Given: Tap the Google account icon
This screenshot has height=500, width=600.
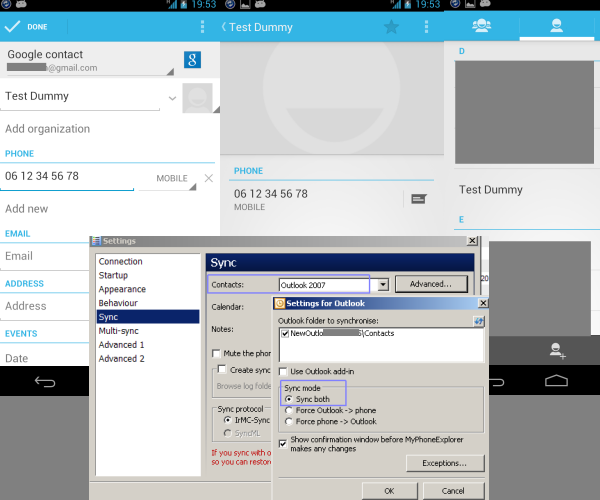Looking at the screenshot, I should pyautogui.click(x=192, y=60).
